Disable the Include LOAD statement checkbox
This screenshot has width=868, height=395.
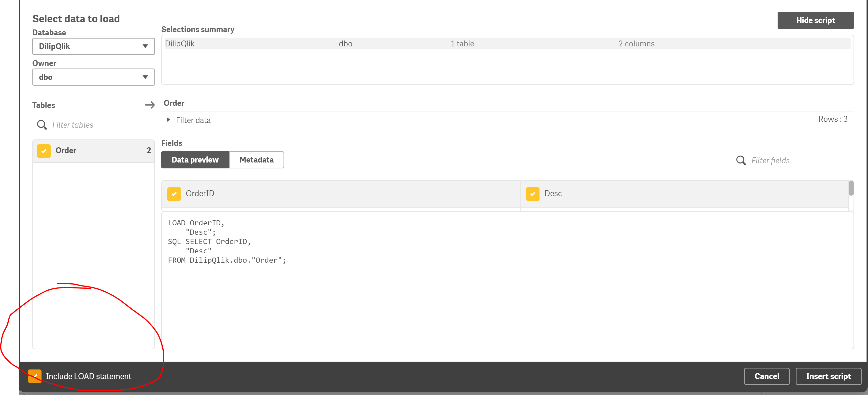click(x=35, y=376)
